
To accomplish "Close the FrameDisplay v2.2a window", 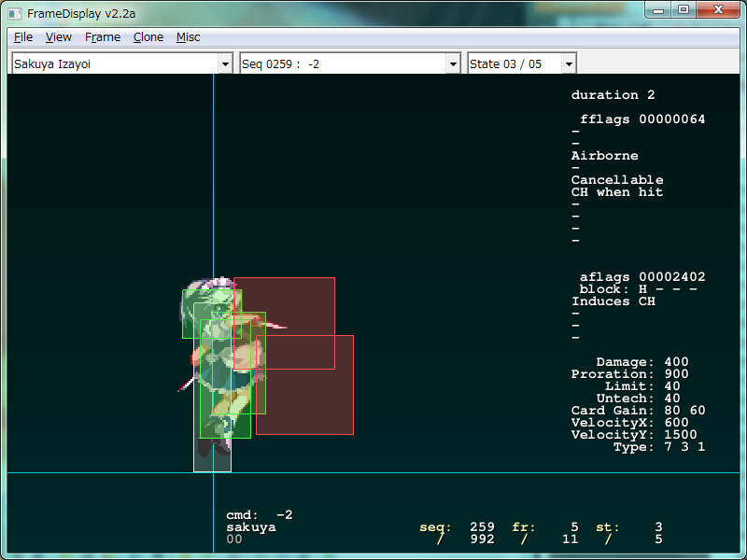I will [x=718, y=10].
